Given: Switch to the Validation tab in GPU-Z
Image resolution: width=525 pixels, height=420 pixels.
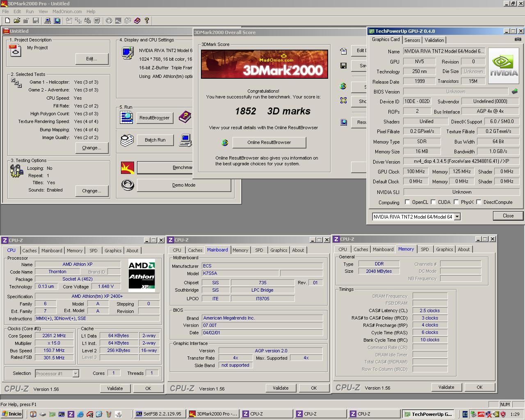Looking at the screenshot, I should pyautogui.click(x=434, y=40).
